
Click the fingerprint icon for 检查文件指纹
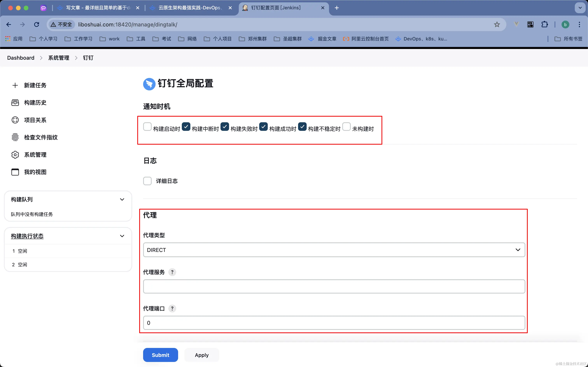15,137
